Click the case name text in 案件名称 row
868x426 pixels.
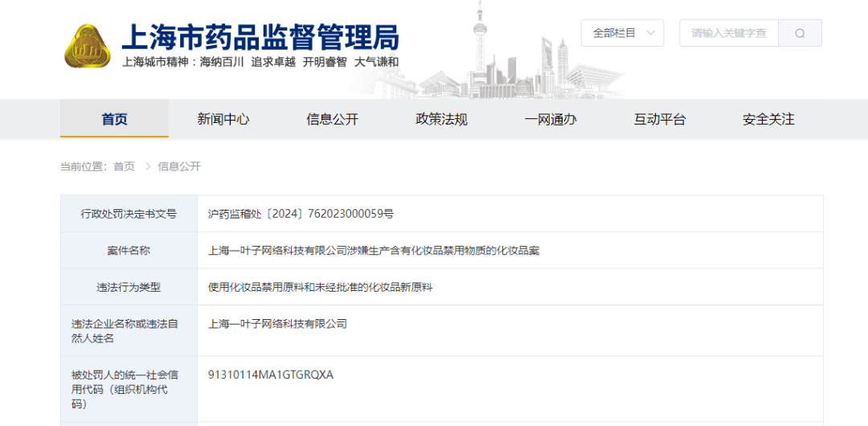tap(374, 251)
